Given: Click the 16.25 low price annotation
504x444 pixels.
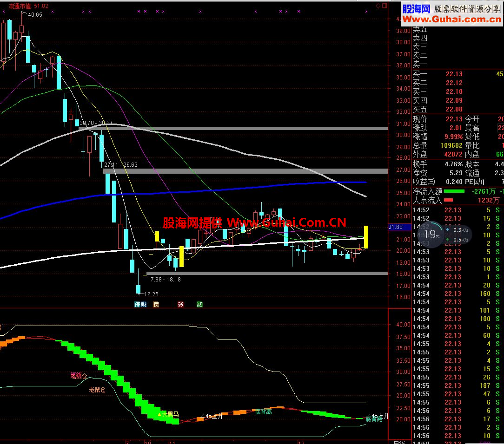Looking at the screenshot, I should pos(151,294).
